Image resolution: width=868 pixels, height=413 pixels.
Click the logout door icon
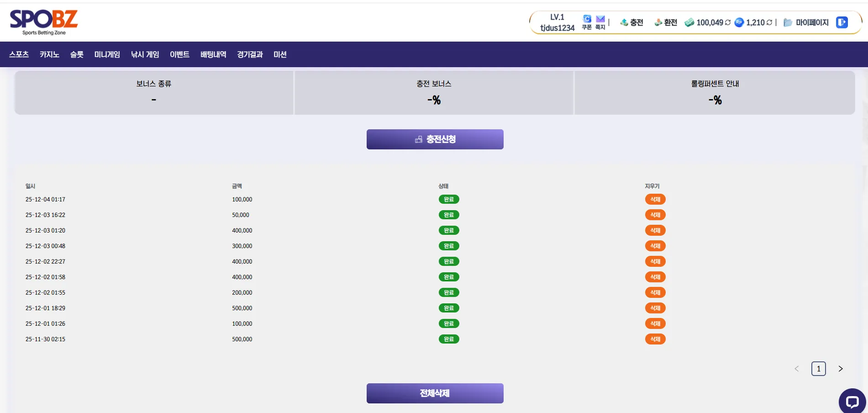[x=842, y=22]
